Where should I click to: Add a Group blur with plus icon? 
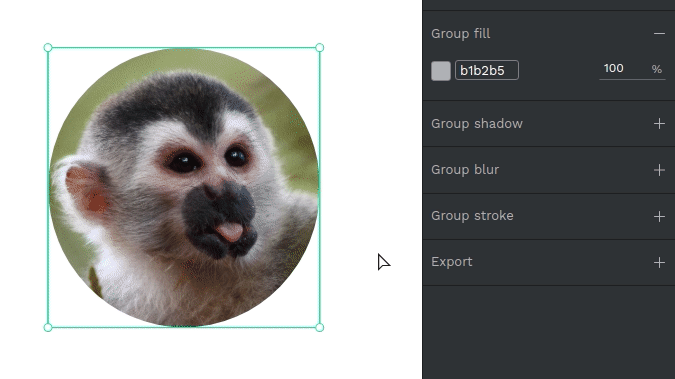659,170
